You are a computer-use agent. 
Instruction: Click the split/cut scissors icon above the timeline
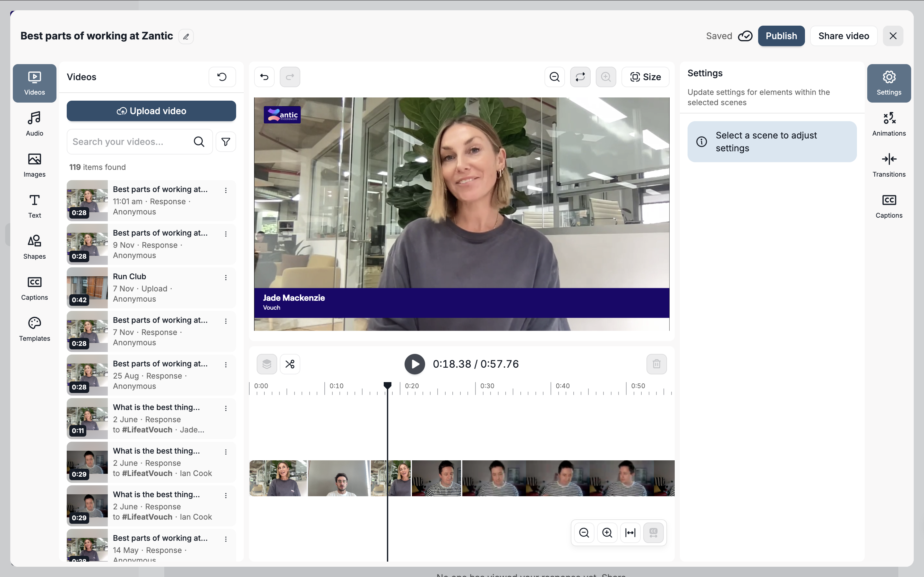[x=290, y=364]
